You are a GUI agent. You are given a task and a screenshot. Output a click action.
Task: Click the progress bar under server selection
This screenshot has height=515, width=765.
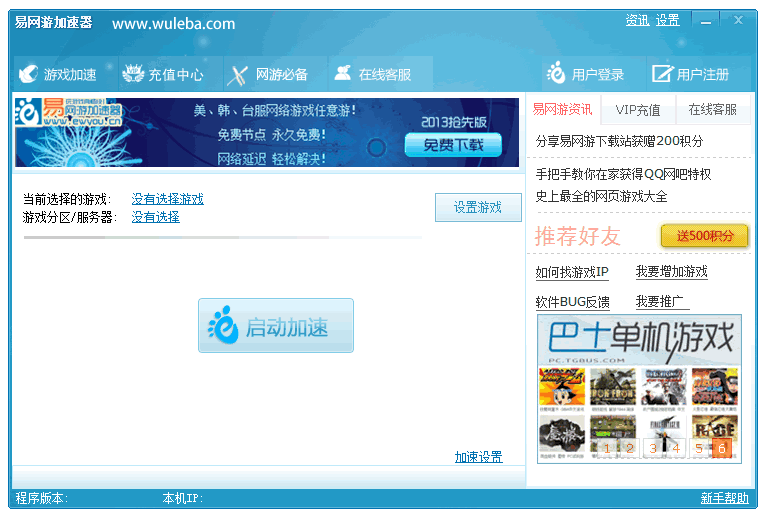(222, 238)
